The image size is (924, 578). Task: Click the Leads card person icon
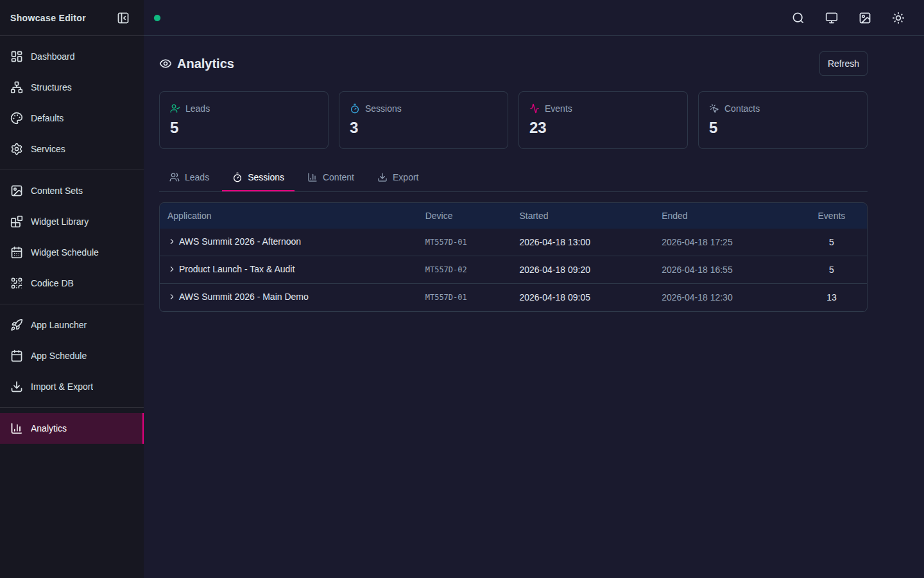pos(175,109)
